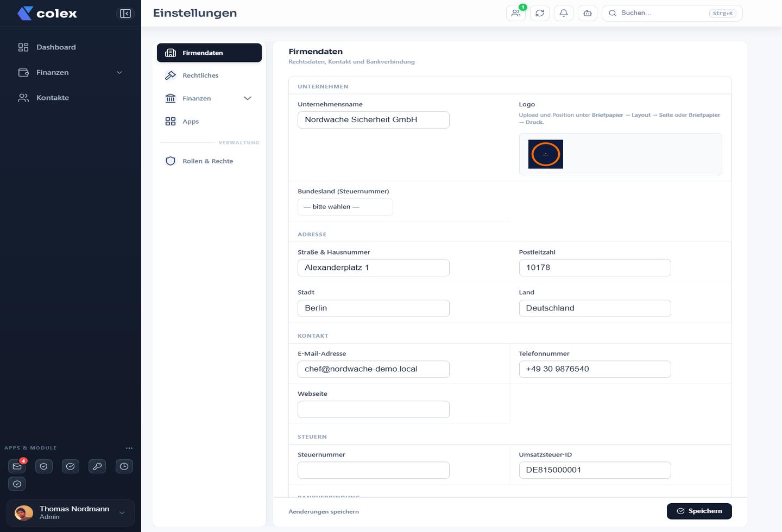Focus the Suchen search field

[672, 13]
